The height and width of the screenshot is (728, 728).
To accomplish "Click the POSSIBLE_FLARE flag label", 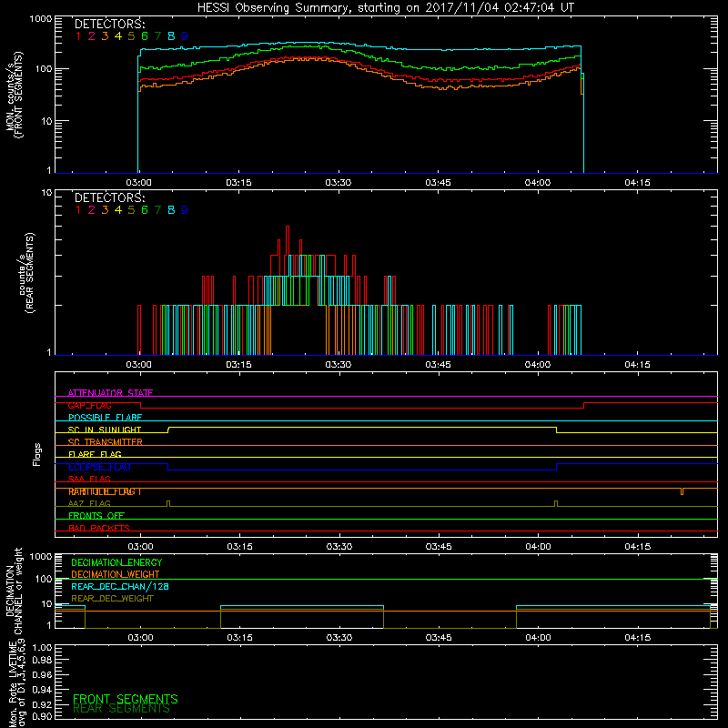I will 105,418.
